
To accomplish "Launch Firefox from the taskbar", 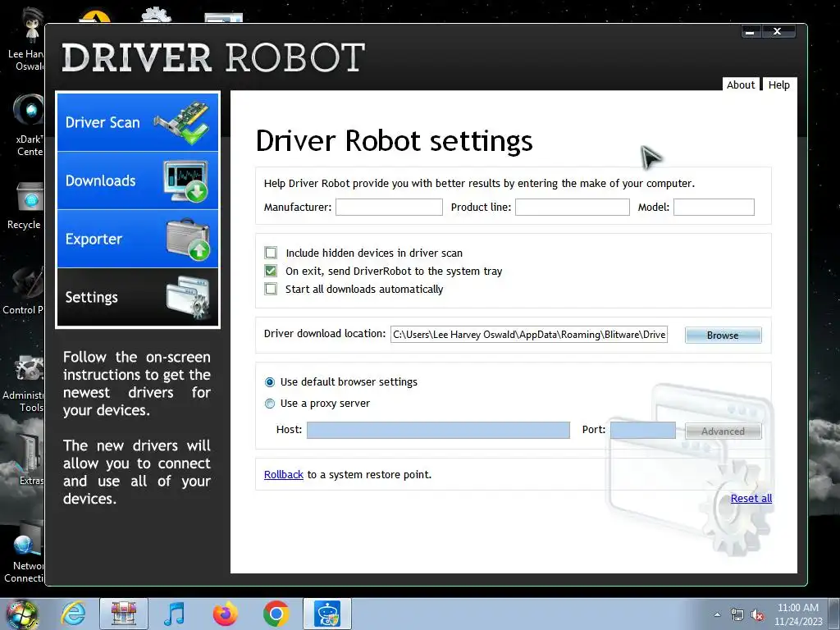I will (225, 614).
